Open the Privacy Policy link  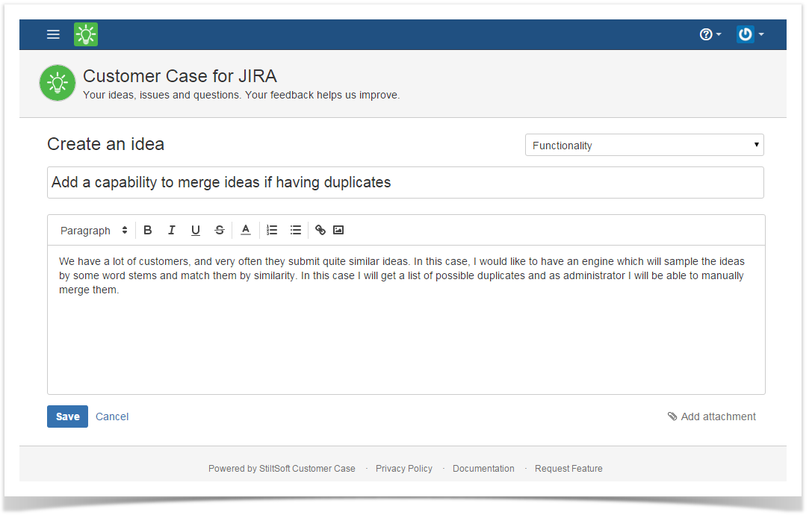coord(404,469)
